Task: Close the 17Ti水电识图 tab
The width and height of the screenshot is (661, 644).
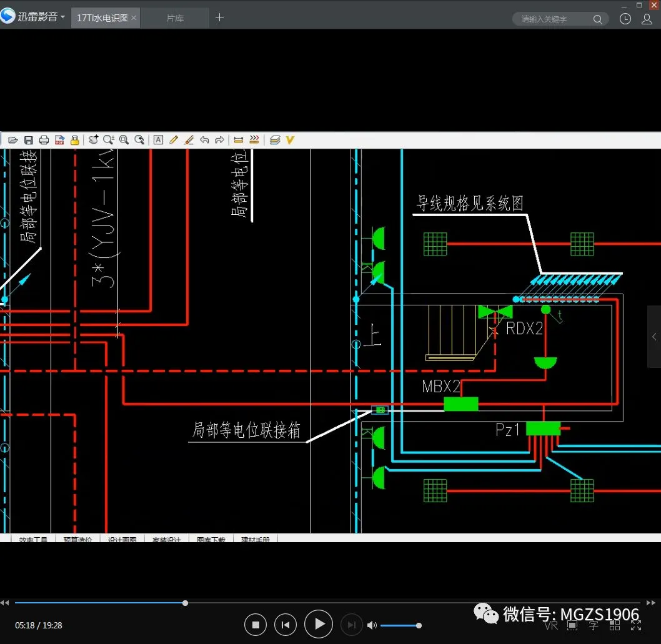Action: (134, 18)
